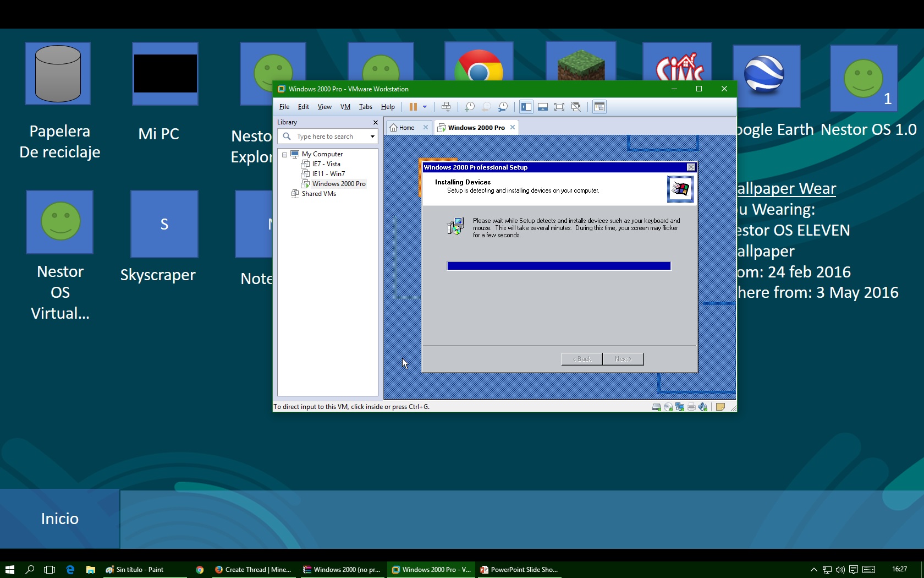Click the taskbar search magnifier icon
This screenshot has height=578, width=924.
(30, 570)
